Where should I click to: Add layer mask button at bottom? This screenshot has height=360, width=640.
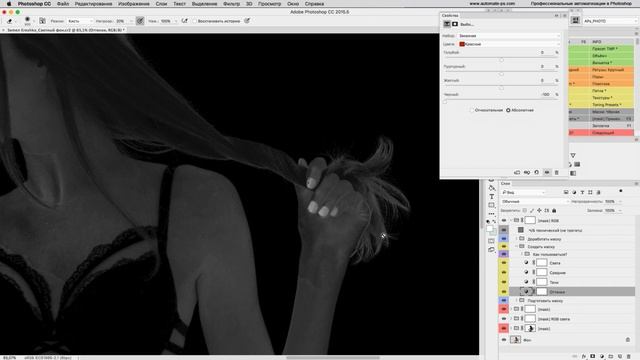tap(593, 356)
